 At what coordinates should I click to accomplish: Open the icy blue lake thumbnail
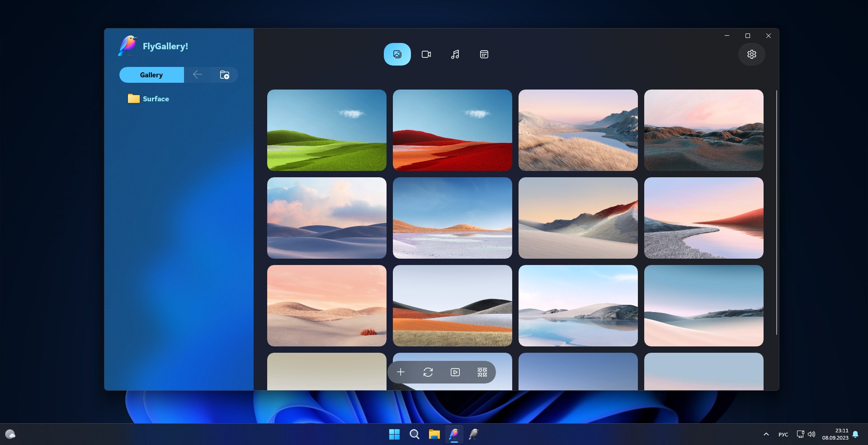[x=578, y=306]
